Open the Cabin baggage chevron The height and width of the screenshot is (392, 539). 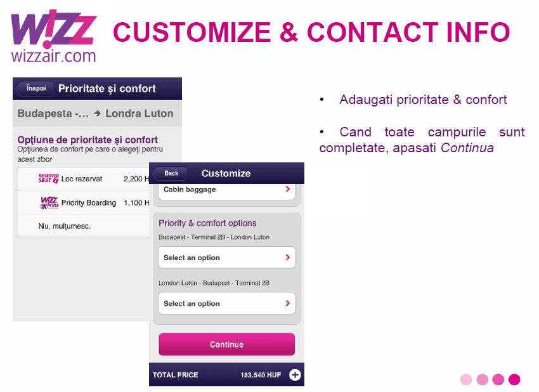tap(287, 189)
